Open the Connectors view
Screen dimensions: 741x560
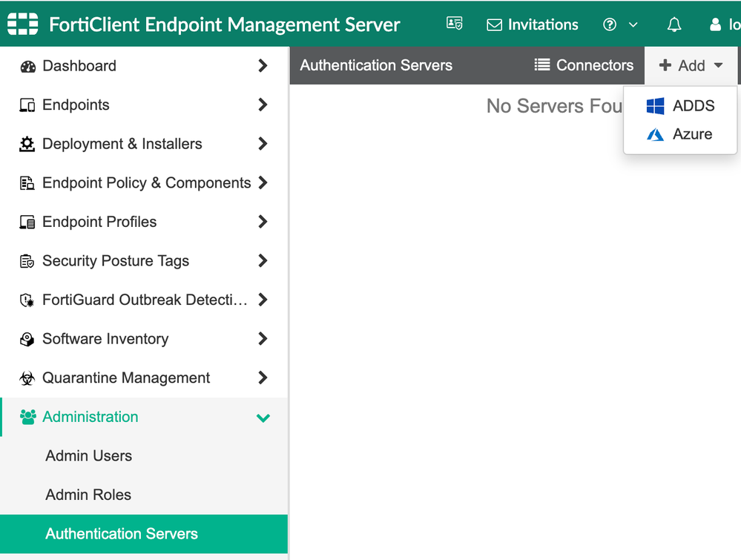[584, 65]
